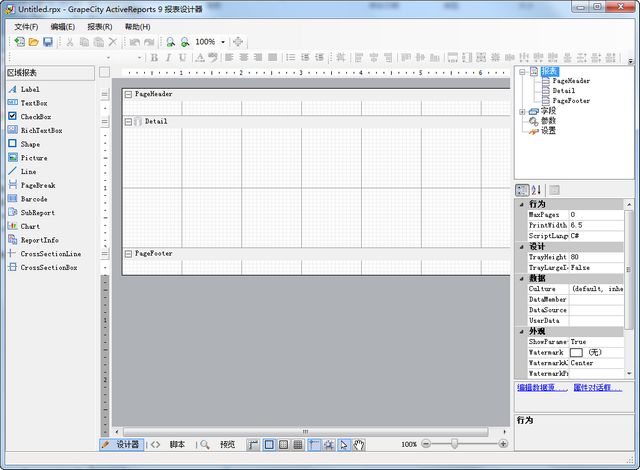Click the zoom slider at bottom
Image resolution: width=640 pixels, height=470 pixels.
455,444
